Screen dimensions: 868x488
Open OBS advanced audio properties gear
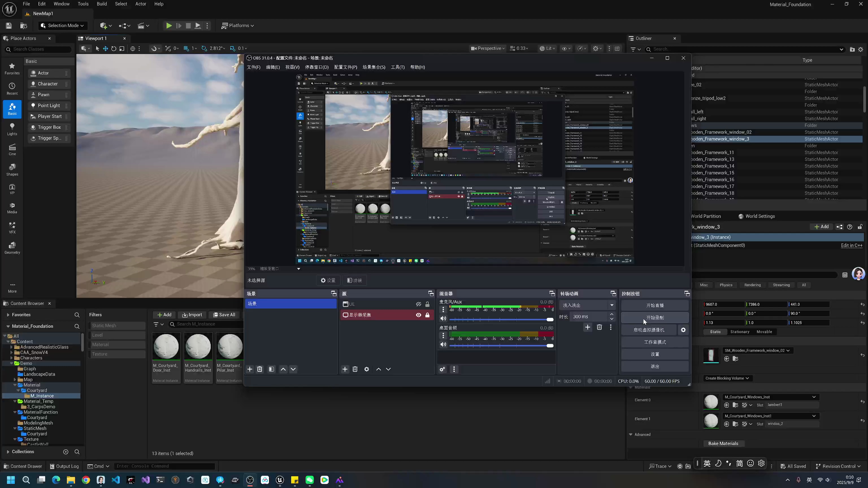pyautogui.click(x=442, y=369)
